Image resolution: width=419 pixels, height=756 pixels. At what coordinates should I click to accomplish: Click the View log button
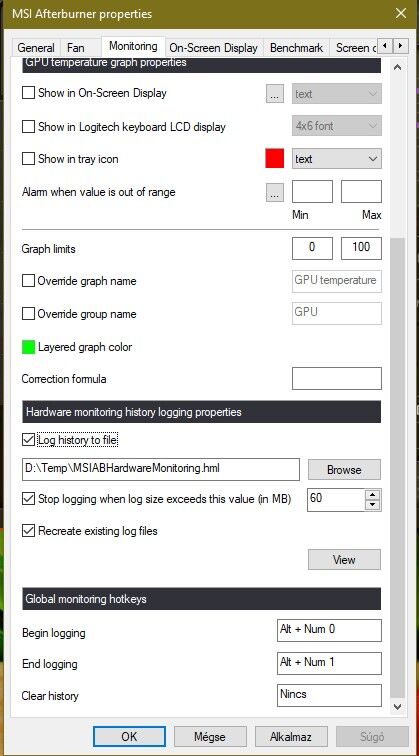(344, 560)
